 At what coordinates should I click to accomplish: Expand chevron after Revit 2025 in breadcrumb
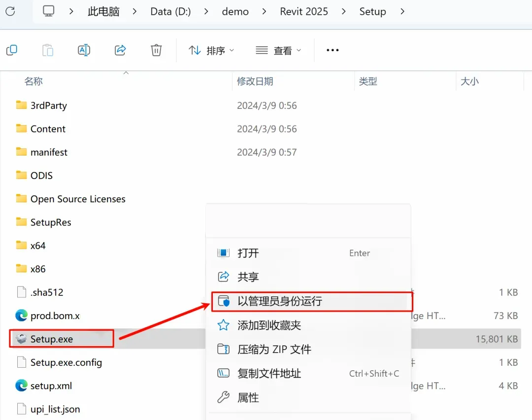click(344, 11)
